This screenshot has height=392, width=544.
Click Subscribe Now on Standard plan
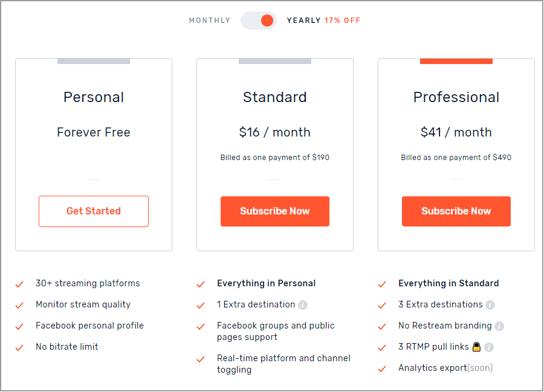(275, 211)
